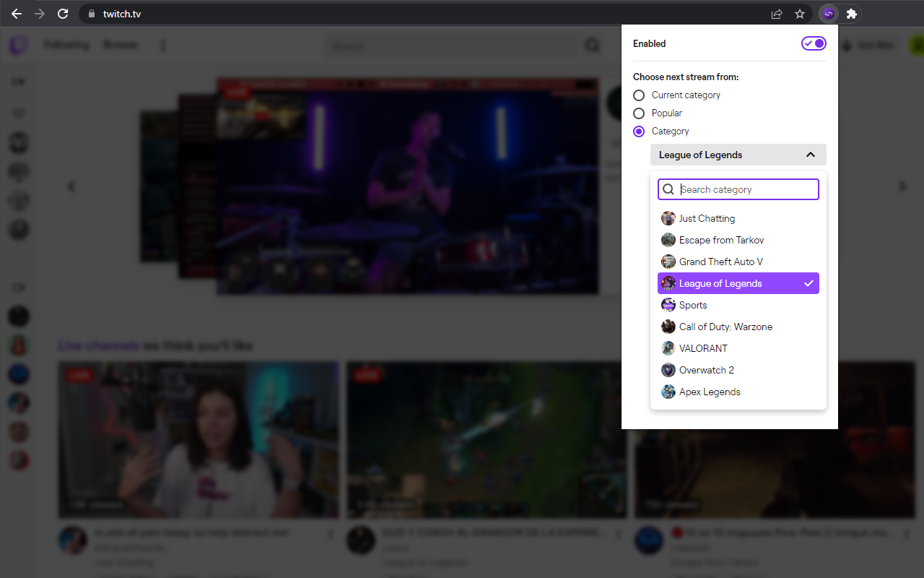Open first recommended stream's channel avatar
This screenshot has width=924, height=578.
72,540
